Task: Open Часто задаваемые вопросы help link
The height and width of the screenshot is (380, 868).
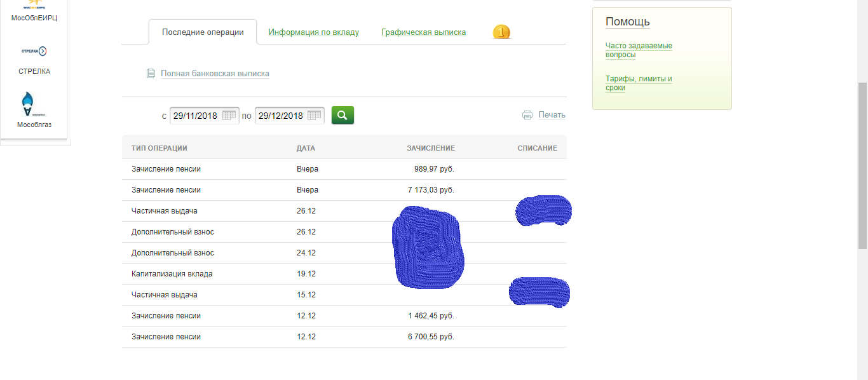Action: [639, 50]
